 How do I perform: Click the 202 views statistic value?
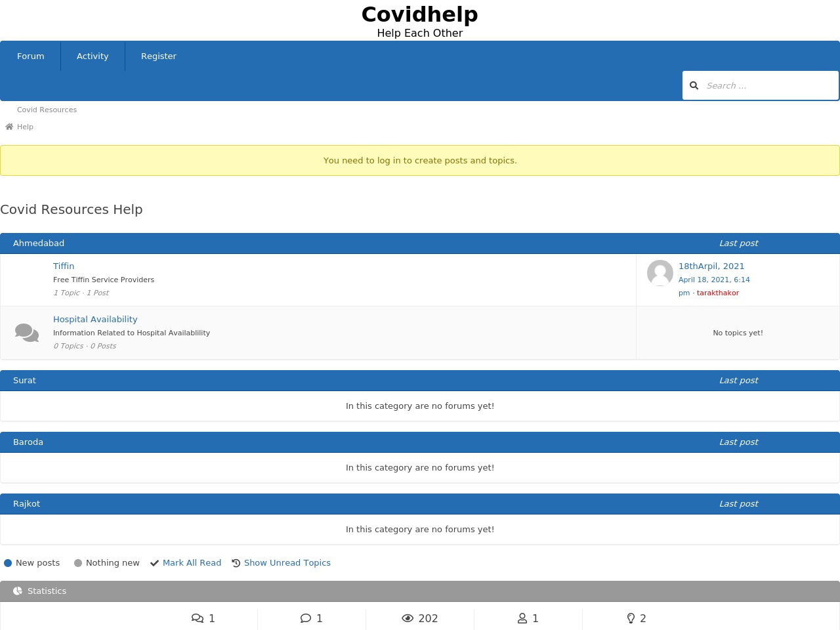point(428,618)
